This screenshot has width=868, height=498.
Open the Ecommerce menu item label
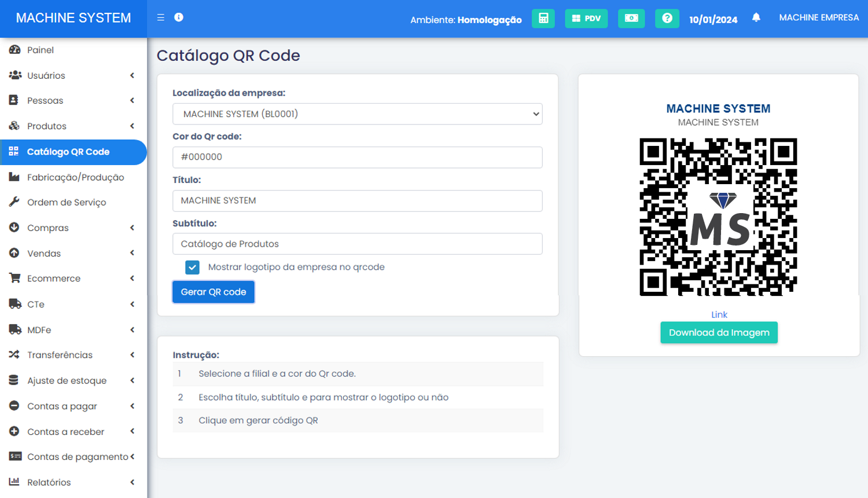point(54,279)
